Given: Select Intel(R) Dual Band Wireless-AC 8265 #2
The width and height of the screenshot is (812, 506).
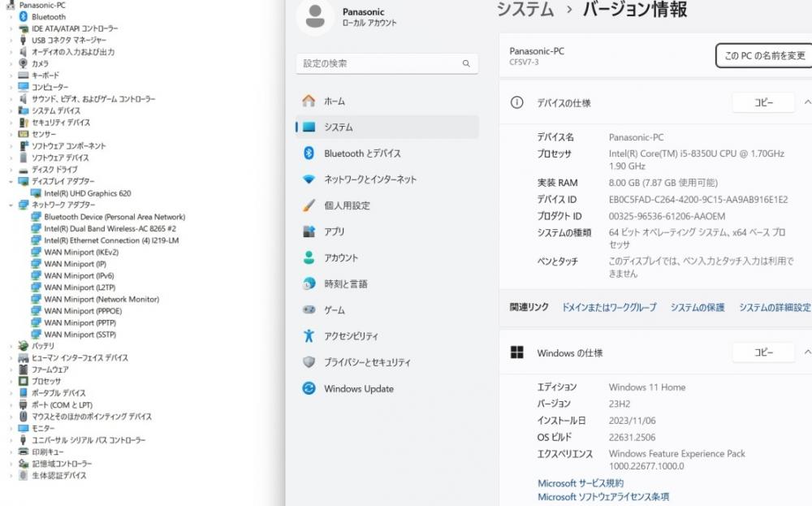Looking at the screenshot, I should coord(110,228).
